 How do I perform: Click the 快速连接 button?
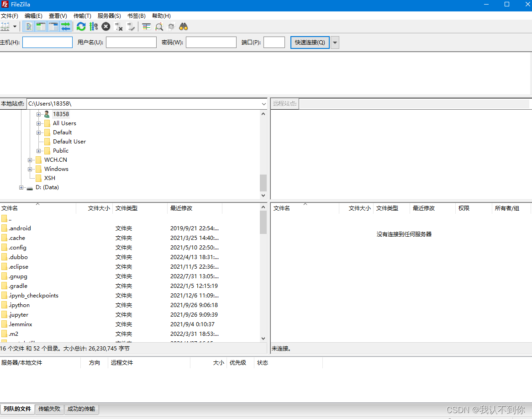310,42
